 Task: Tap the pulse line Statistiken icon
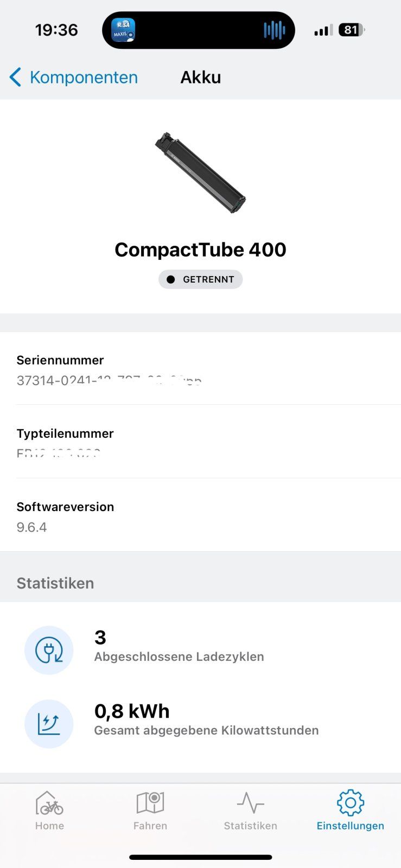point(250,803)
